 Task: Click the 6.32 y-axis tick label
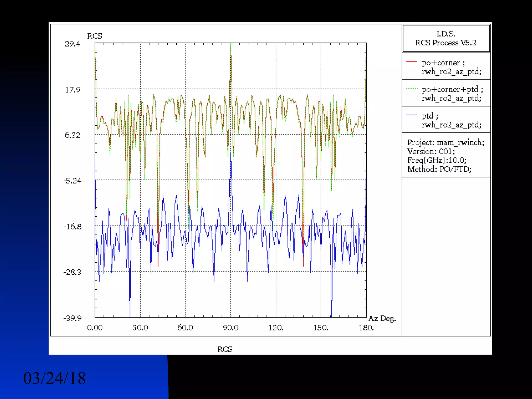pos(72,135)
